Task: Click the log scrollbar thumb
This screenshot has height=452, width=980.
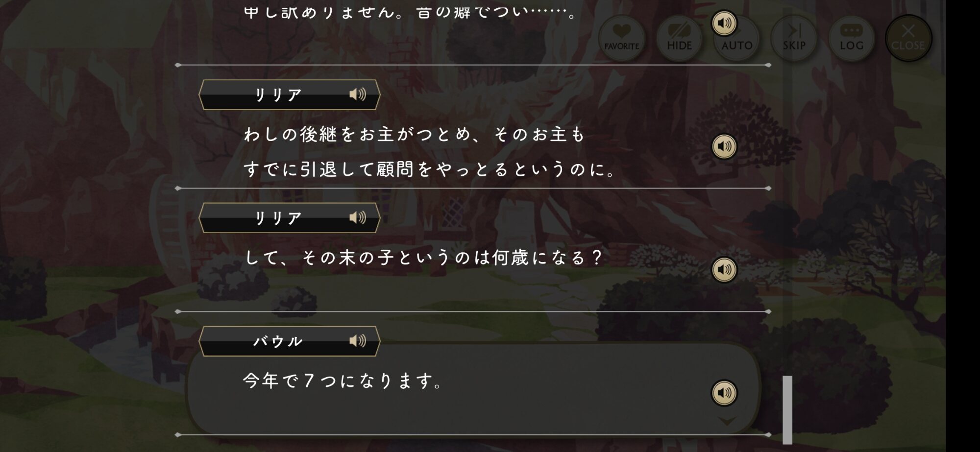Action: coord(787,409)
